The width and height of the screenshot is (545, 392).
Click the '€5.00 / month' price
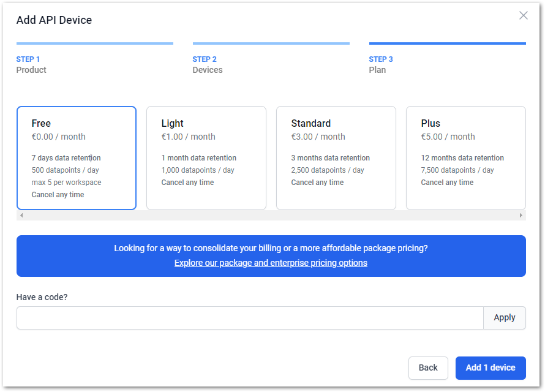448,137
